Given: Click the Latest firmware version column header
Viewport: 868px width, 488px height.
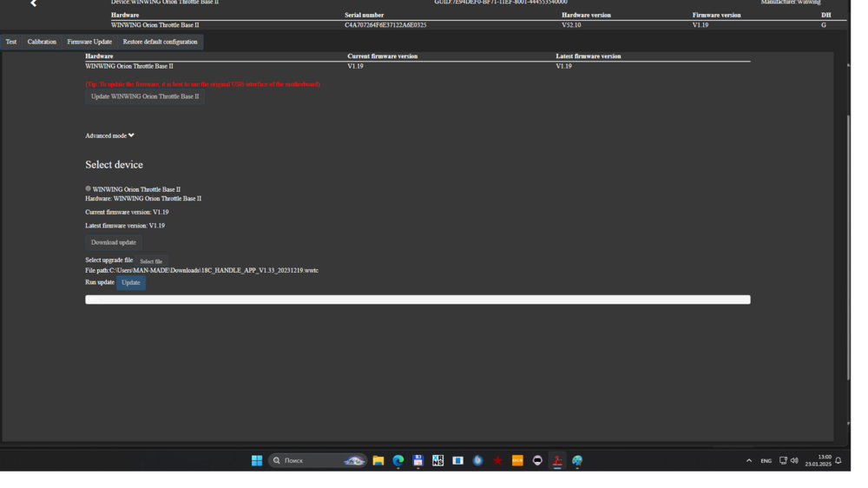Looking at the screenshot, I should tap(589, 56).
